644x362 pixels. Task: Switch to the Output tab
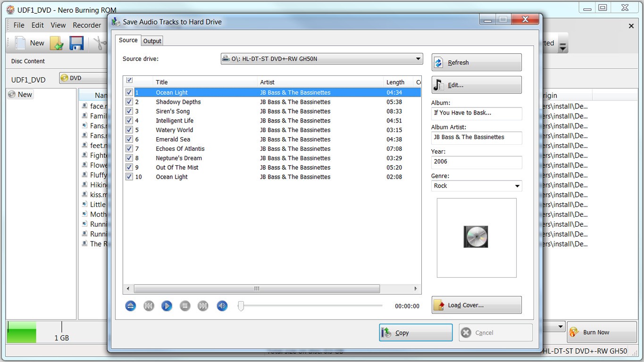[x=152, y=41]
